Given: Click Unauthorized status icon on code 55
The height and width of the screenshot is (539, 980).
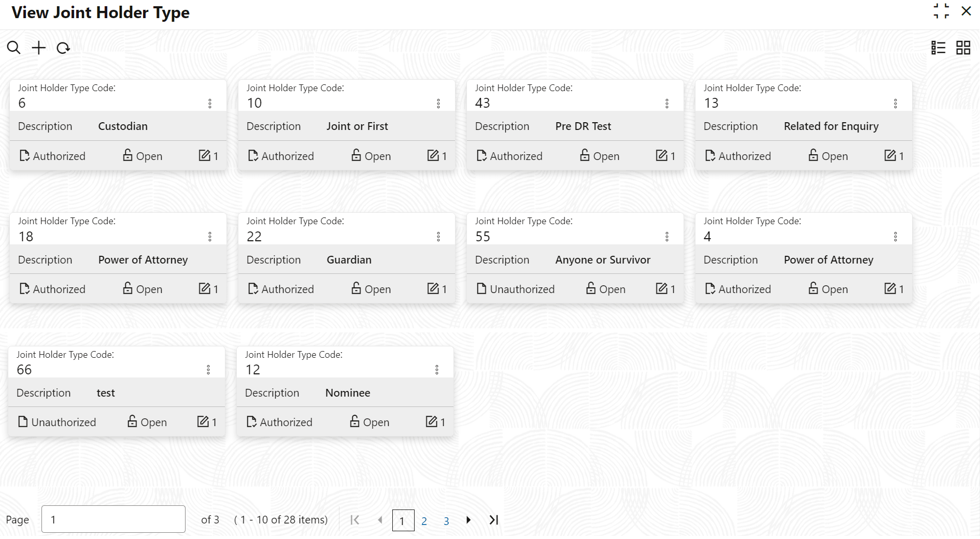Looking at the screenshot, I should (x=481, y=288).
